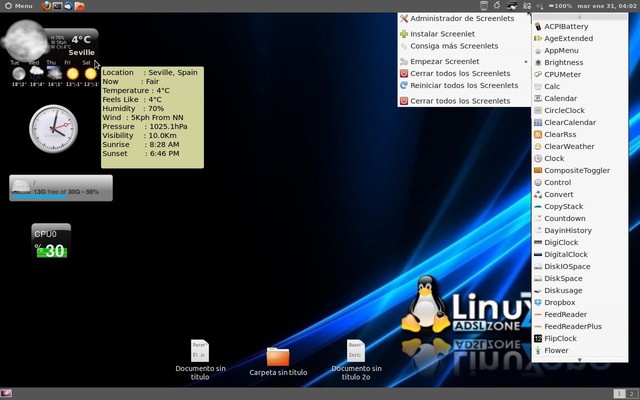
Task: Start the Control screenlet
Action: [x=580, y=182]
